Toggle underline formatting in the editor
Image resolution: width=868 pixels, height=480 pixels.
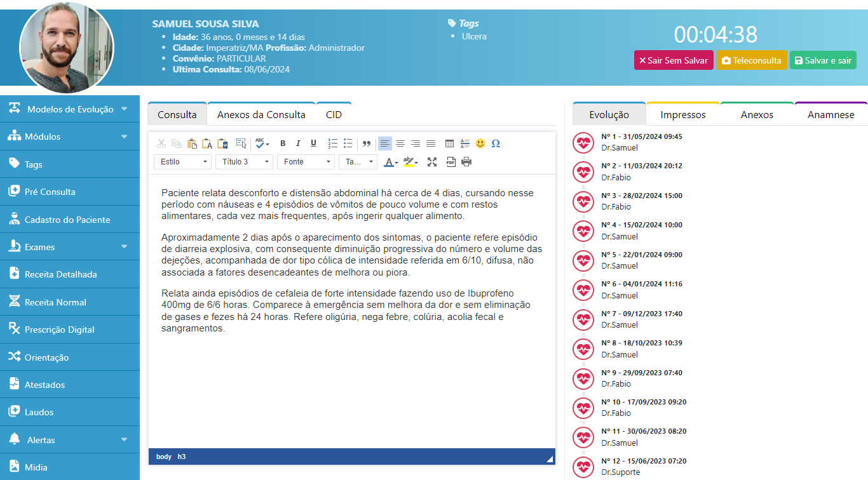pos(313,143)
